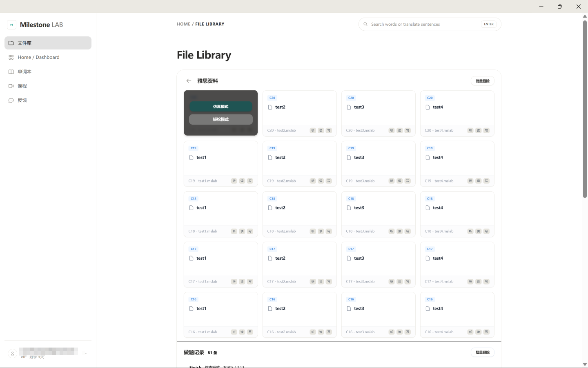Viewport: 588px width, 368px height.
Task: Click the search words input field
Action: 425,25
